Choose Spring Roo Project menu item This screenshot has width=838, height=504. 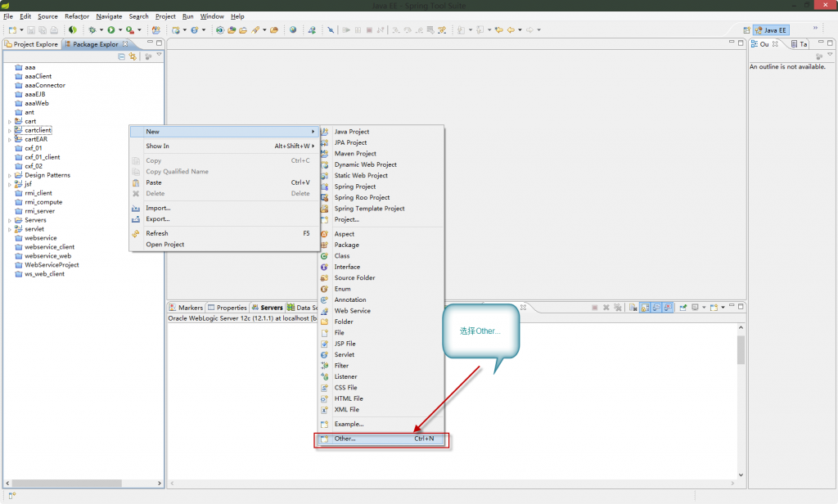(381, 197)
